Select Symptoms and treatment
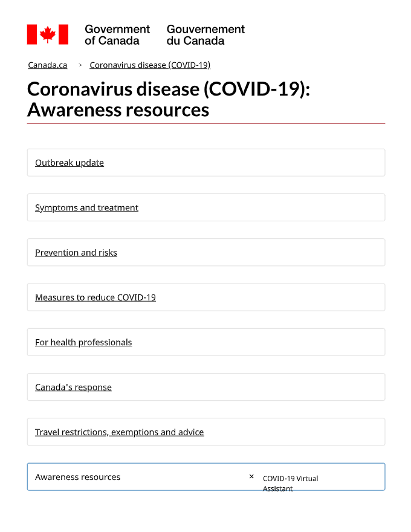The height and width of the screenshot is (532, 411). click(x=86, y=207)
